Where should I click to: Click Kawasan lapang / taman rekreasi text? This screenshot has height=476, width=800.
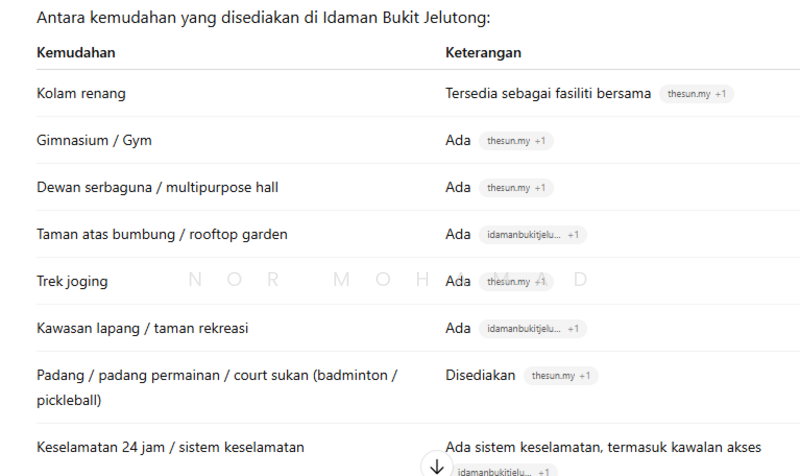click(142, 329)
